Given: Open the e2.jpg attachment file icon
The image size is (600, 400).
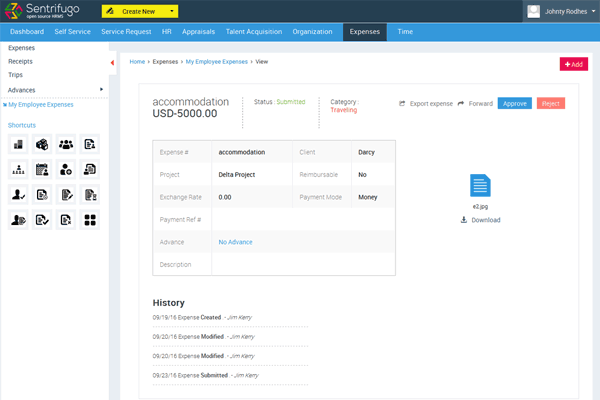Looking at the screenshot, I should pos(480,186).
